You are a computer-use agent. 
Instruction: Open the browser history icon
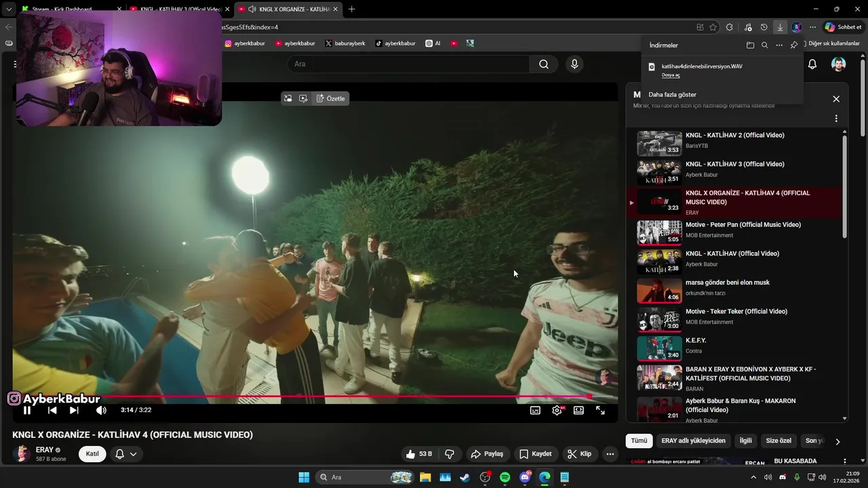coord(764,27)
